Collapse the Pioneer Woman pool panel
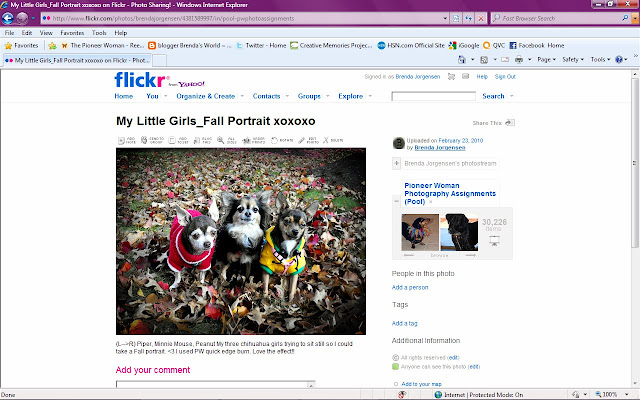Viewport: 640px width, 400px height. (x=396, y=201)
